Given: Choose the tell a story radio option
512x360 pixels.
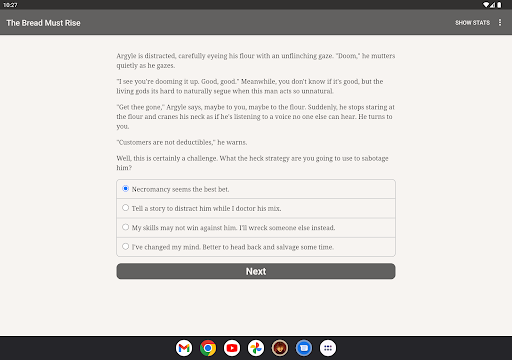Looking at the screenshot, I should coord(256,208).
